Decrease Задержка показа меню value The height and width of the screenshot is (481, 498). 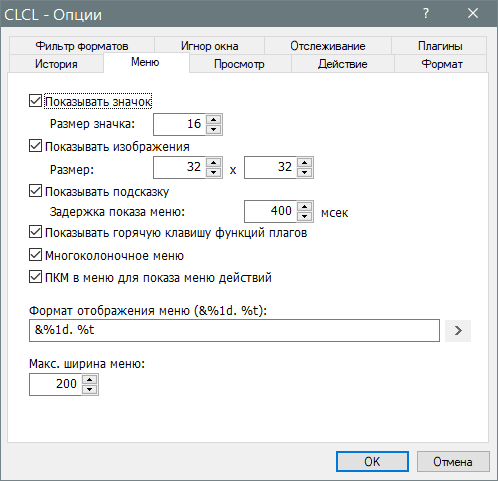coord(304,216)
